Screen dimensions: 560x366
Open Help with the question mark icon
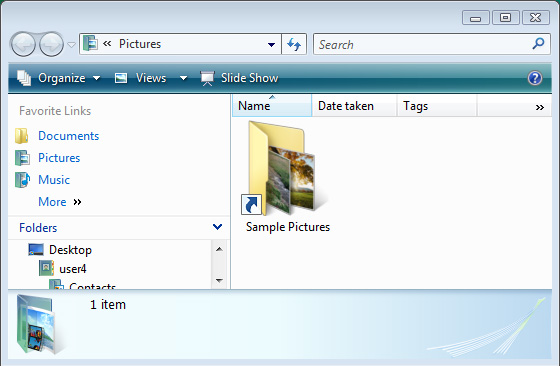535,78
